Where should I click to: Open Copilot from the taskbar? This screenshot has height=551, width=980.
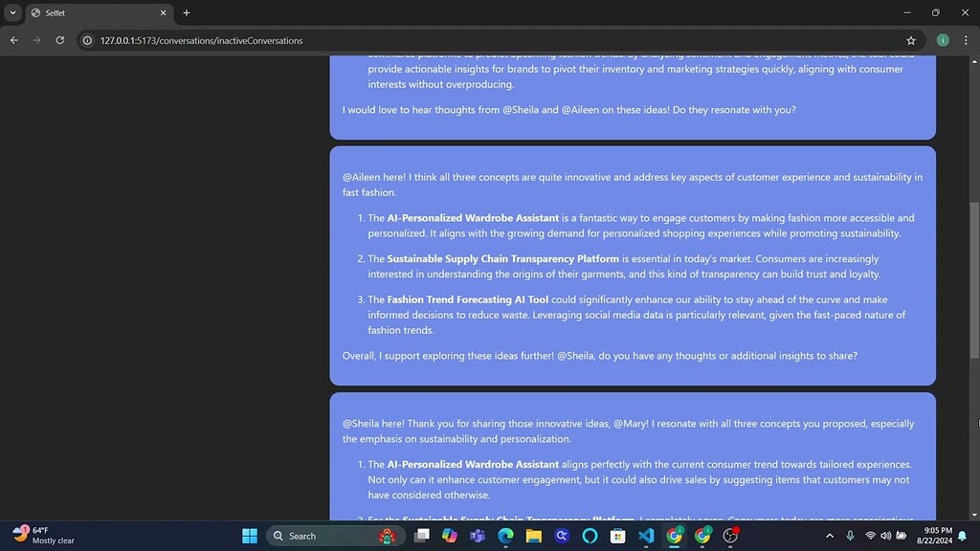(447, 535)
